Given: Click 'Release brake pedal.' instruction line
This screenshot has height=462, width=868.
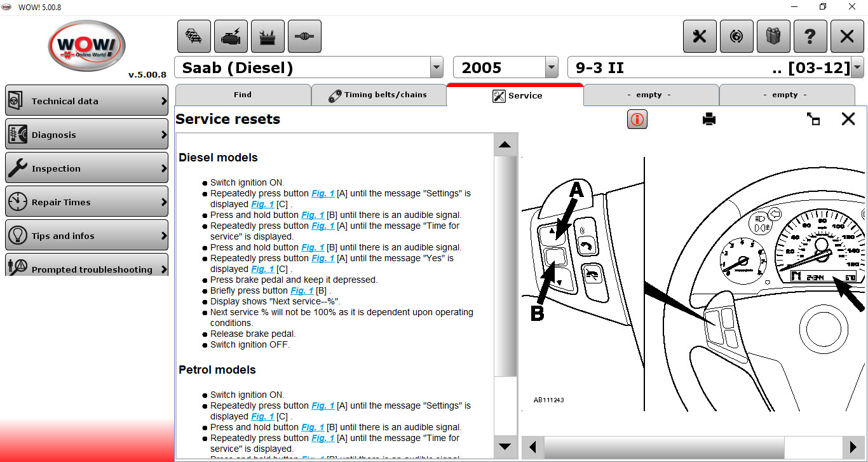Looking at the screenshot, I should 253,334.
